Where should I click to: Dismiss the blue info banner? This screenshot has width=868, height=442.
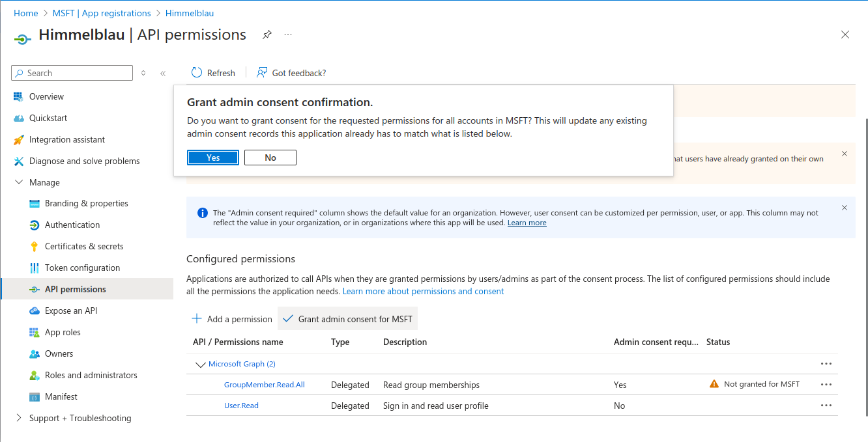(x=845, y=208)
